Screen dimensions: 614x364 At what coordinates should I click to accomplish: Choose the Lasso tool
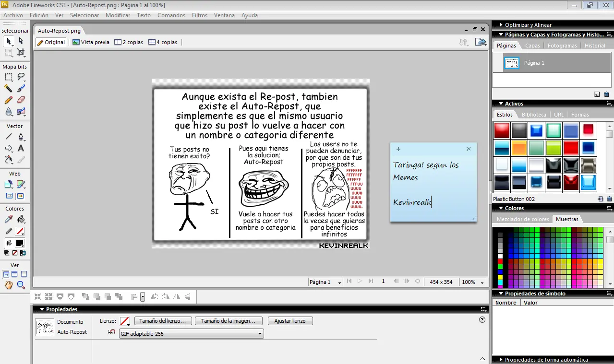tap(21, 77)
